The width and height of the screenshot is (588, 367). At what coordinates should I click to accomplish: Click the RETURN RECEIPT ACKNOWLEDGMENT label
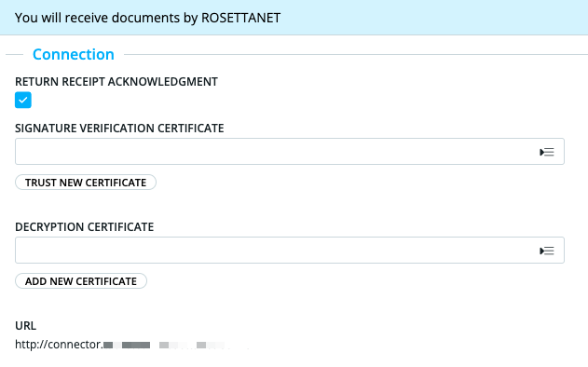[116, 82]
